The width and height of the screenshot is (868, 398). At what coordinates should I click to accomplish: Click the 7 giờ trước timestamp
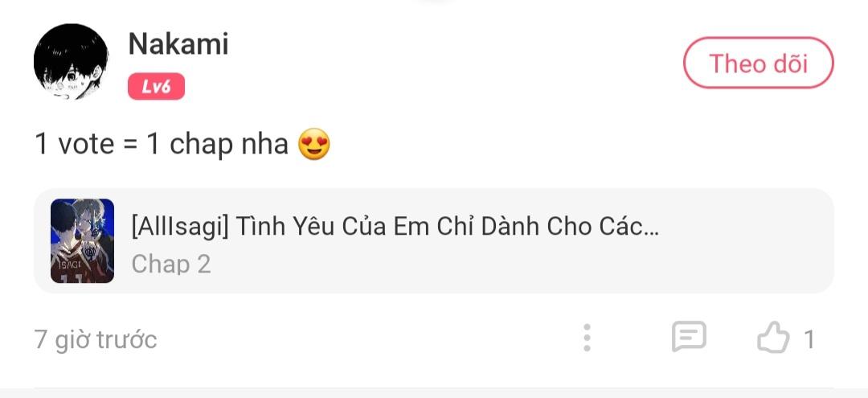coord(96,339)
